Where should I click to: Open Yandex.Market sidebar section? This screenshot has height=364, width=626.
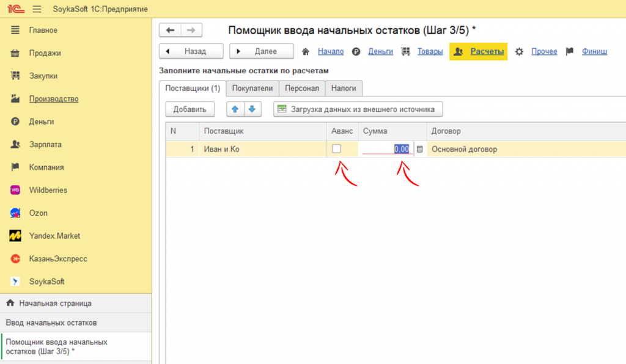tap(54, 236)
